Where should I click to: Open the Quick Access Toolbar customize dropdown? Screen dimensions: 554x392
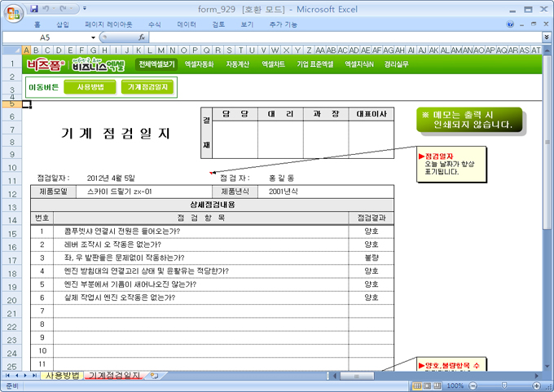click(85, 8)
